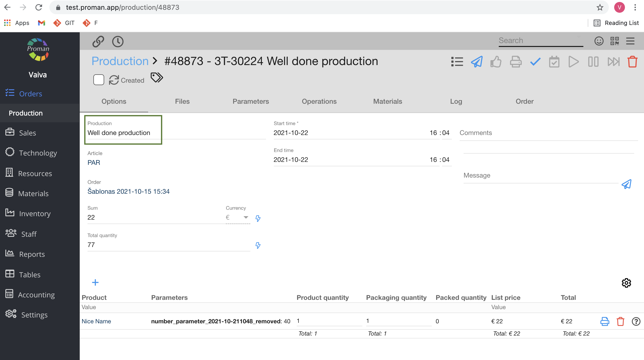Click the tags icon next to Created
Image resolution: width=644 pixels, height=360 pixels.
click(157, 78)
